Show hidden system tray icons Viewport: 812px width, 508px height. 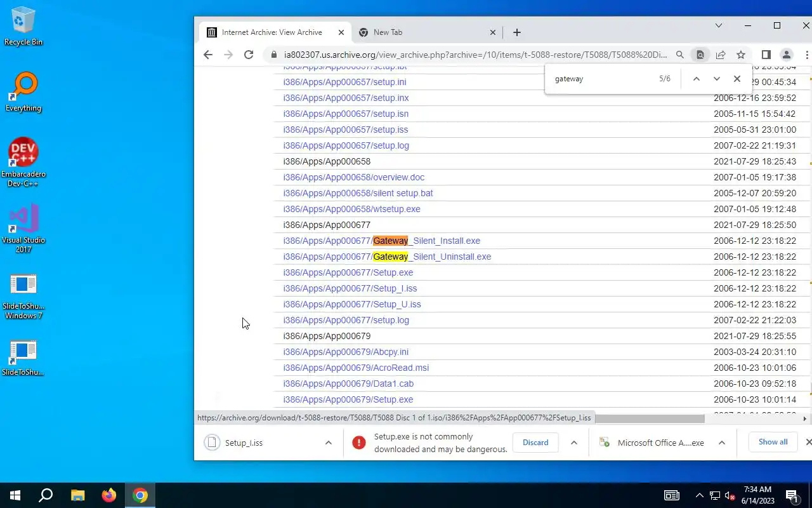[699, 495]
